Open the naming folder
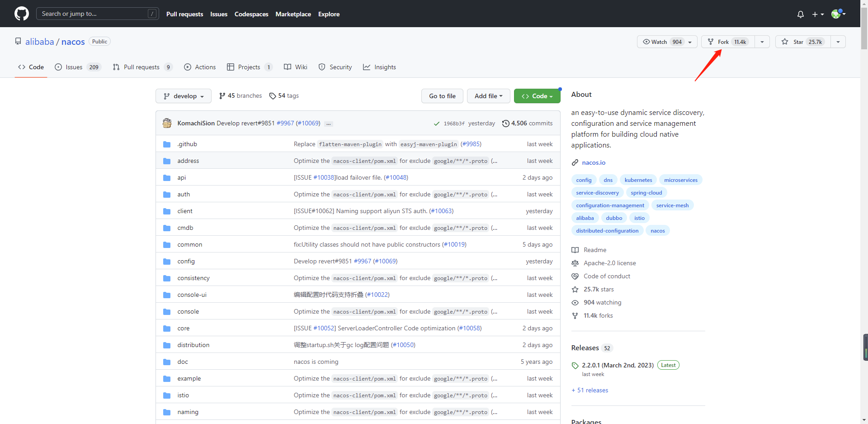The width and height of the screenshot is (868, 424). tap(188, 412)
